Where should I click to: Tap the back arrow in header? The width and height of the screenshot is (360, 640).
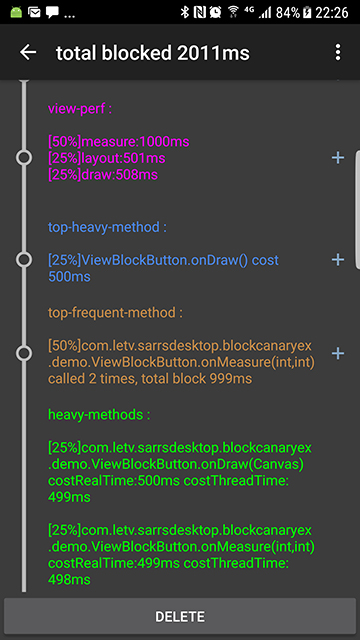(x=28, y=52)
